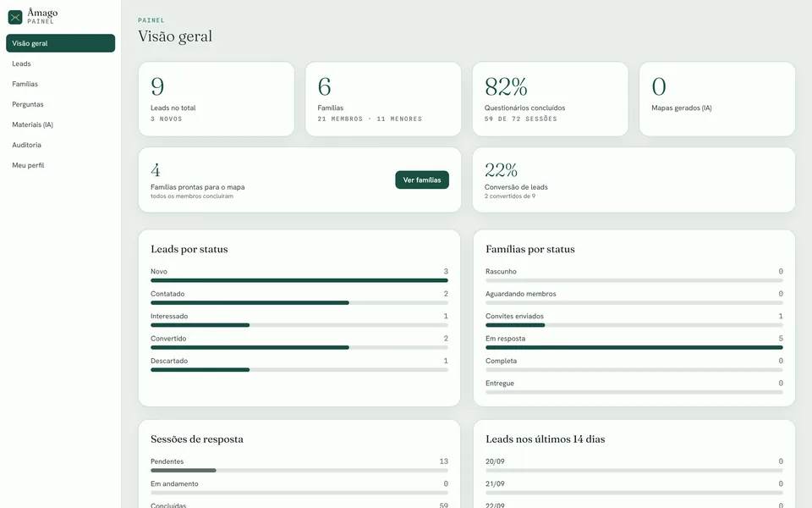Click the Ver famílias button
The width and height of the screenshot is (812, 508).
[x=422, y=179]
